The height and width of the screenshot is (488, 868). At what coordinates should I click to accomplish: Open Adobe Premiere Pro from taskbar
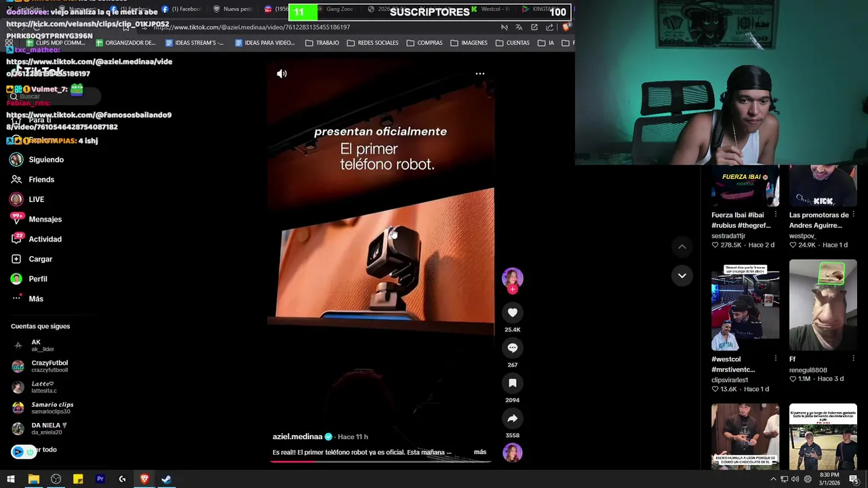[x=100, y=479]
